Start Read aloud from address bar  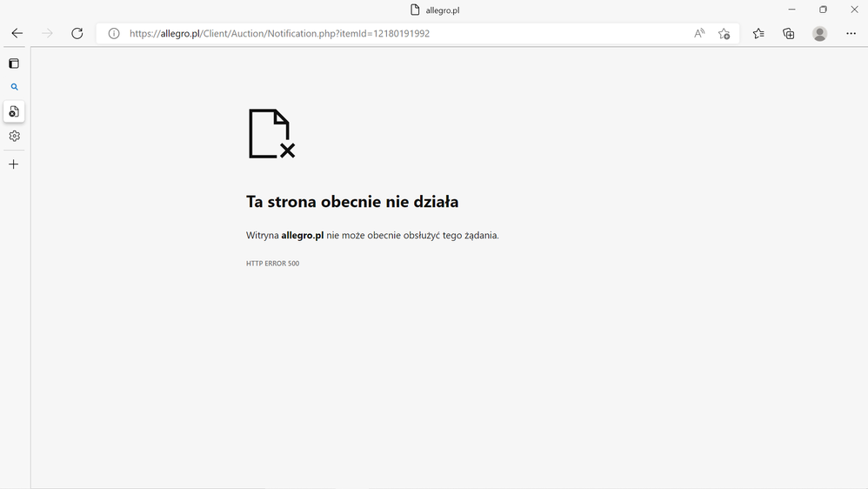(x=699, y=34)
